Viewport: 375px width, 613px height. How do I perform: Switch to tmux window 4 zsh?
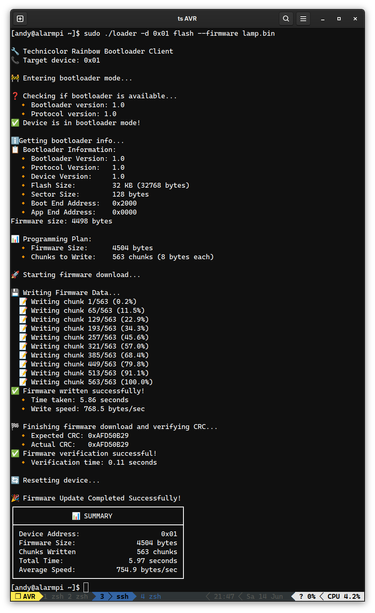[151, 596]
